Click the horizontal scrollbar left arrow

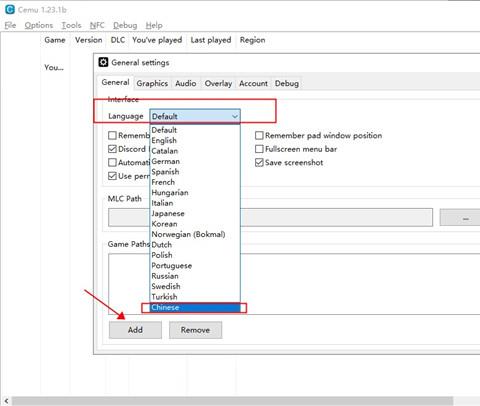(6, 401)
